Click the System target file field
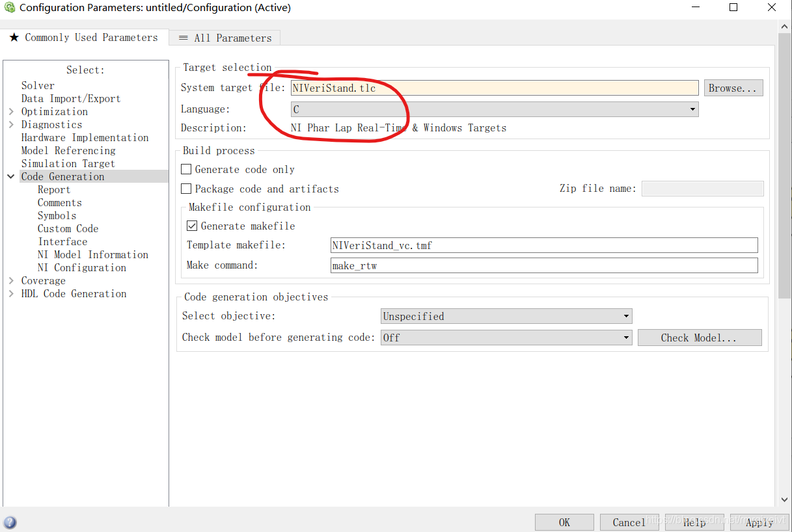Image resolution: width=792 pixels, height=532 pixels. coord(495,88)
